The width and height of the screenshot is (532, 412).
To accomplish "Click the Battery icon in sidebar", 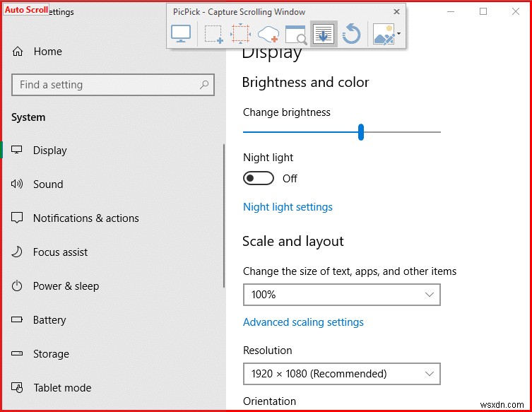I will coord(17,319).
